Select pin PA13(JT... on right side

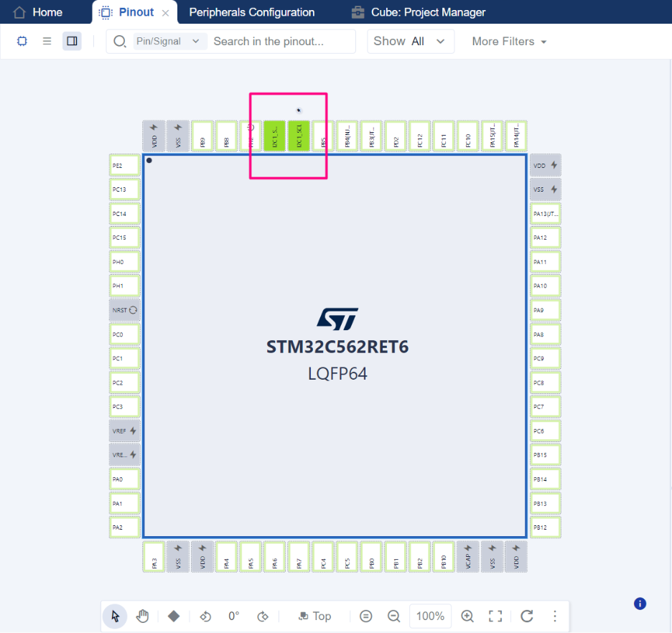[546, 214]
